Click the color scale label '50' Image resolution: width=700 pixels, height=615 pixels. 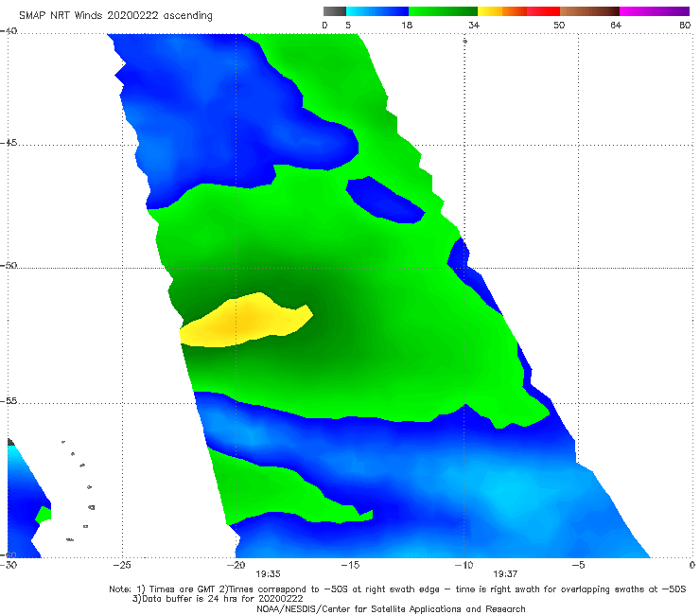[x=559, y=25]
